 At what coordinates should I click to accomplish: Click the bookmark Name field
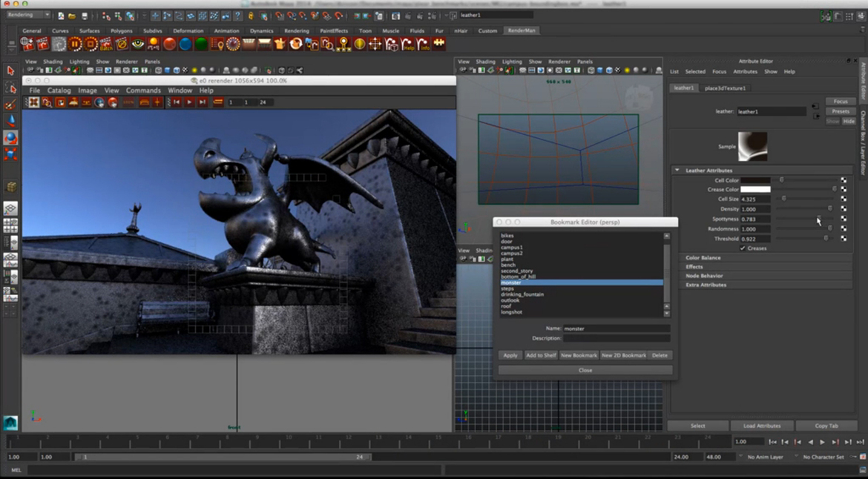pyautogui.click(x=616, y=328)
